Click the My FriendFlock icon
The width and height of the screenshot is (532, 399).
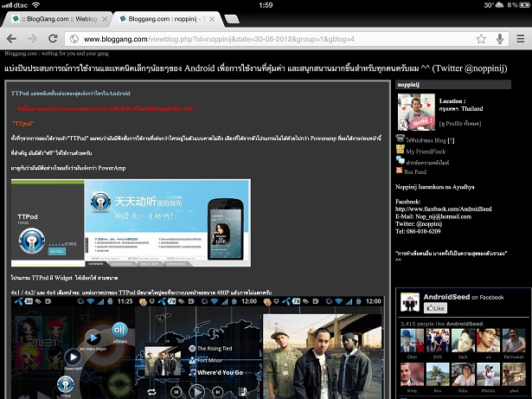tap(400, 150)
